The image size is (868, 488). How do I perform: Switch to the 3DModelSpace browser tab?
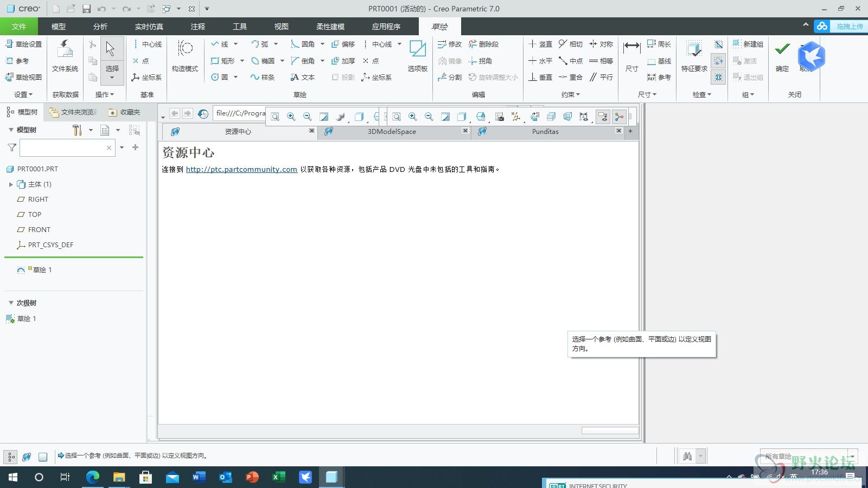coord(392,131)
